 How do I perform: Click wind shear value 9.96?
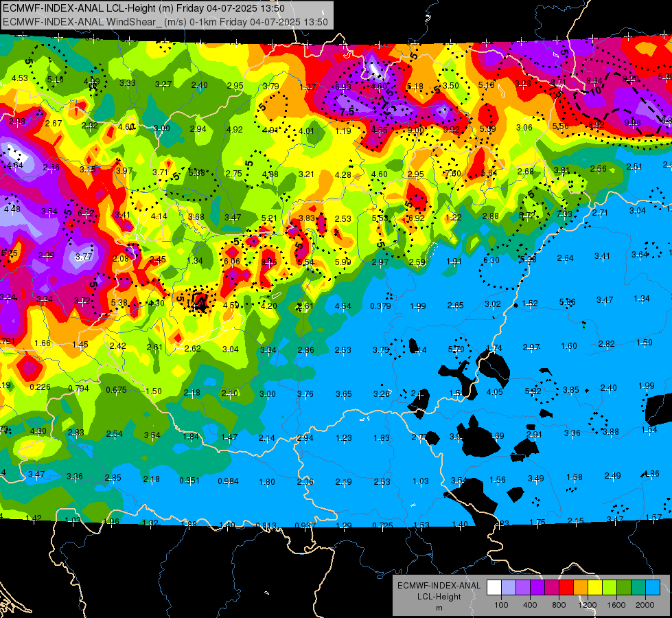633,123
